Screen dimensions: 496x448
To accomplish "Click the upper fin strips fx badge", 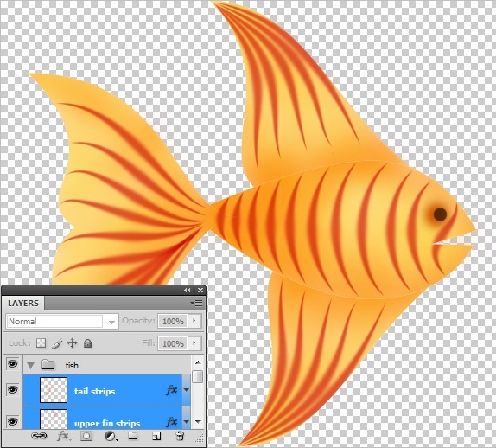I will pos(171,422).
